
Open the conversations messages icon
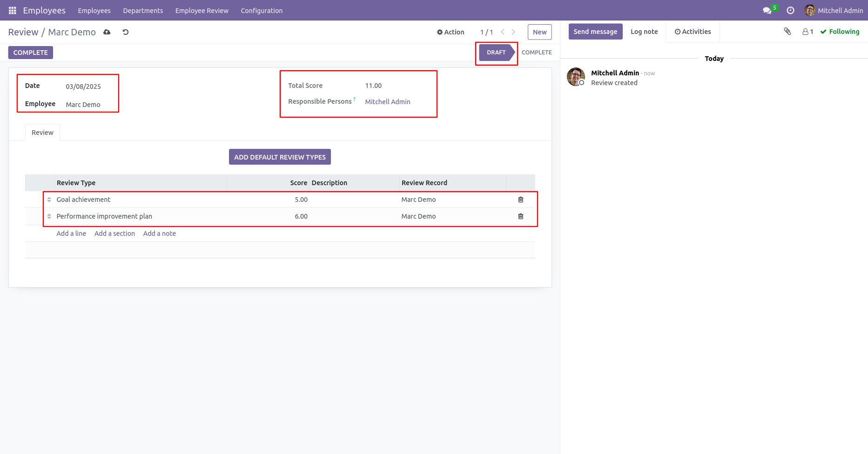coord(767,10)
